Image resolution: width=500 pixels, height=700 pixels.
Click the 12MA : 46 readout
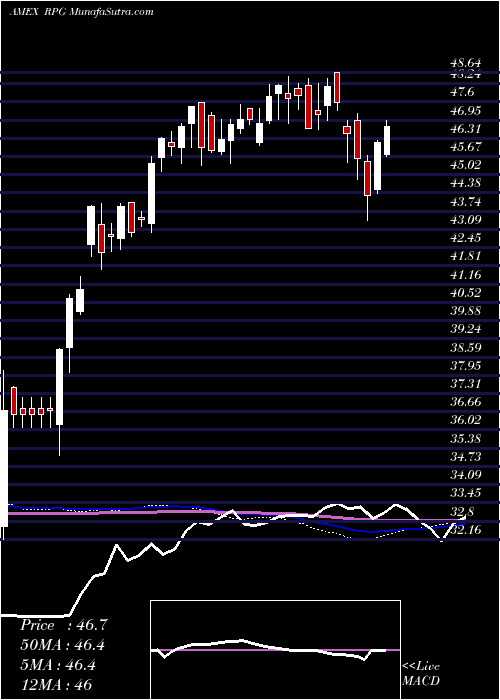pos(56,684)
